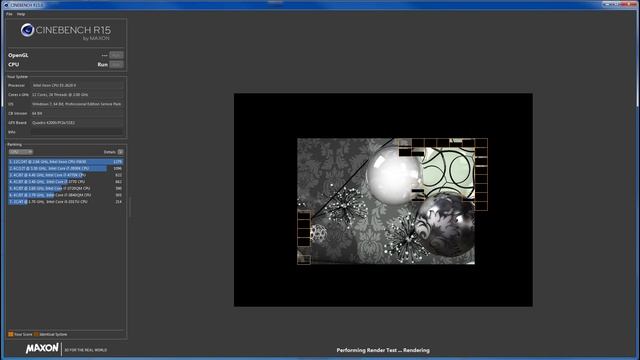Click the GFX Board value Quadro
The width and height of the screenshot is (640, 360).
[77, 122]
